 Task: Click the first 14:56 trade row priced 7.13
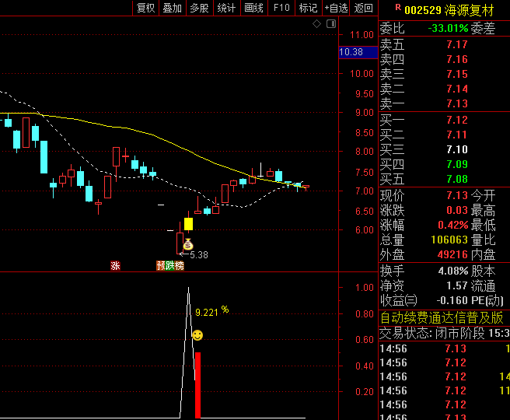(x=444, y=348)
